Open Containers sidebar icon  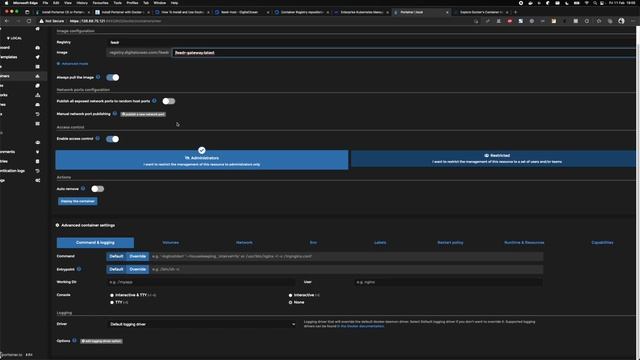coord(38,76)
